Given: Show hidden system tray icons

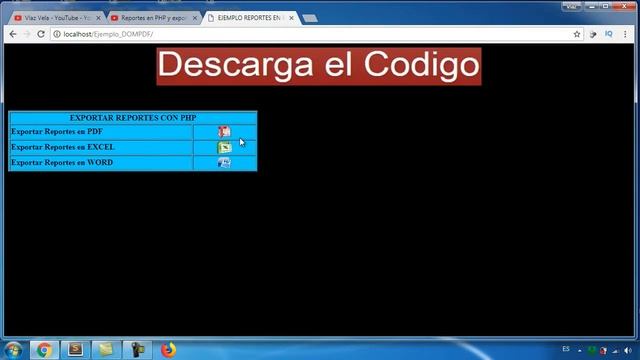Looking at the screenshot, I should coord(580,350).
